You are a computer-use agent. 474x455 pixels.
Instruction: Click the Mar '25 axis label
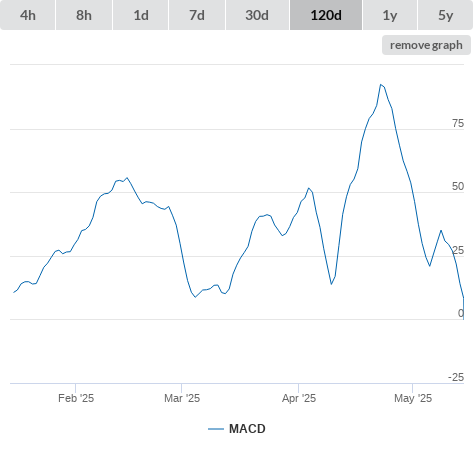(x=182, y=398)
